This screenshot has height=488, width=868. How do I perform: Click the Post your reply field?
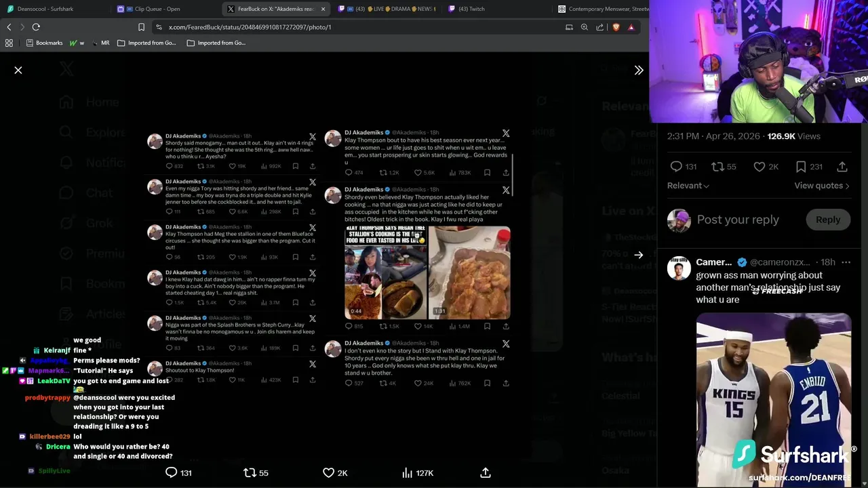pos(738,220)
